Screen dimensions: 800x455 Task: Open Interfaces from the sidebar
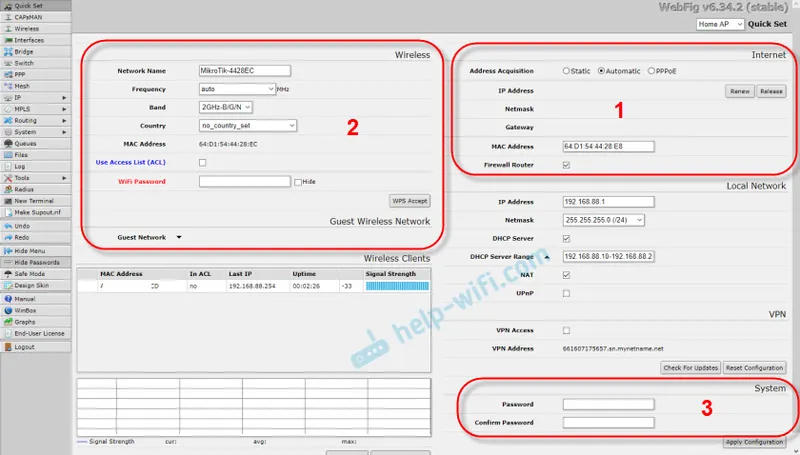point(36,40)
